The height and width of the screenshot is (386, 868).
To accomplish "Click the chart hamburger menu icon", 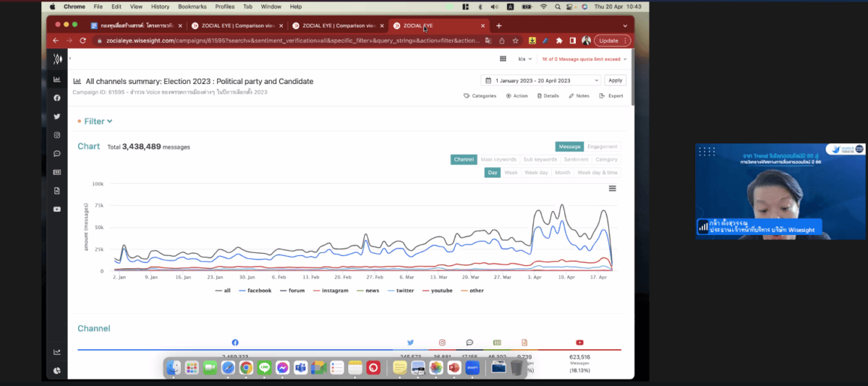I will click(613, 189).
